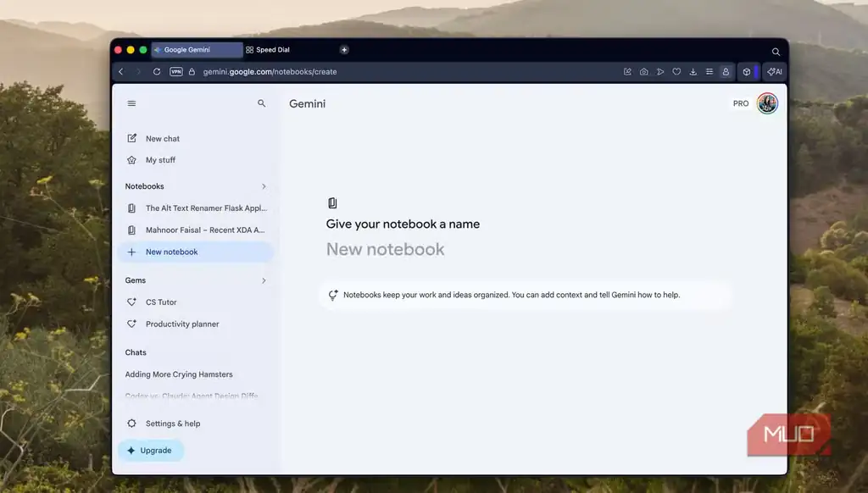
Task: Go back in browser history
Action: click(x=121, y=71)
